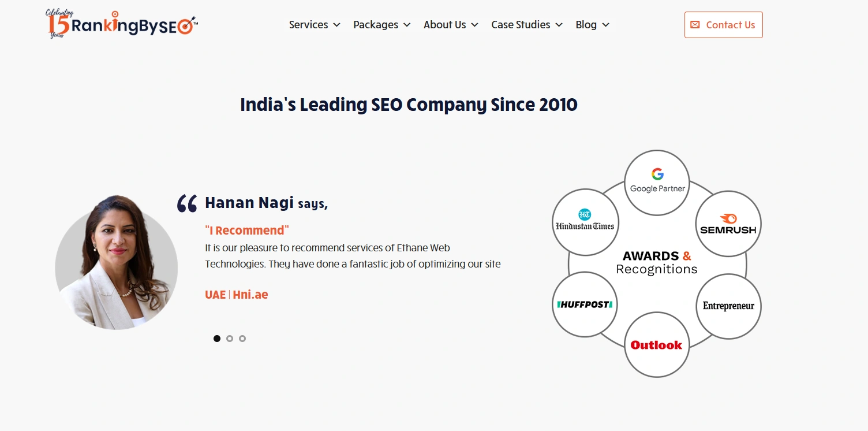This screenshot has height=431, width=868.
Task: Expand the Case Studies dropdown chevron
Action: coord(559,25)
